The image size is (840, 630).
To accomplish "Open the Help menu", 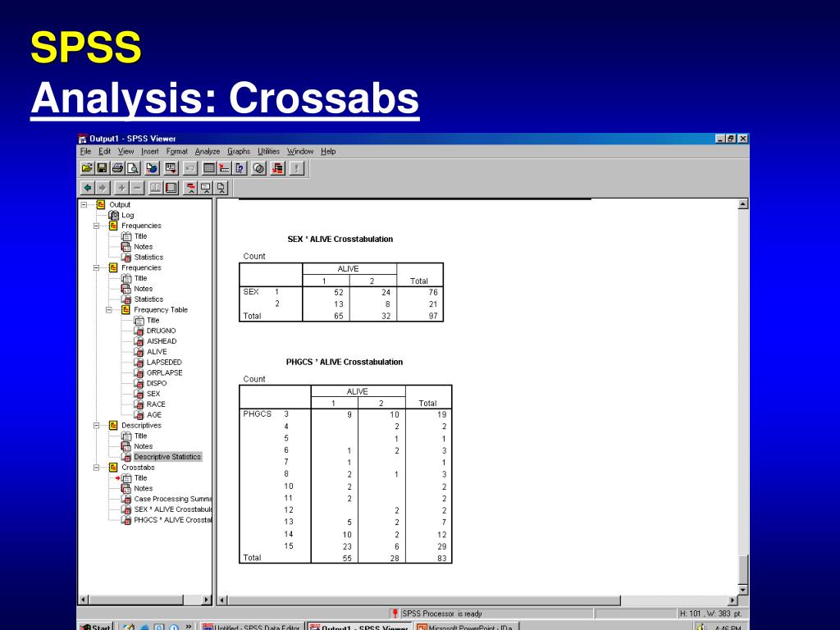I will coord(328,152).
